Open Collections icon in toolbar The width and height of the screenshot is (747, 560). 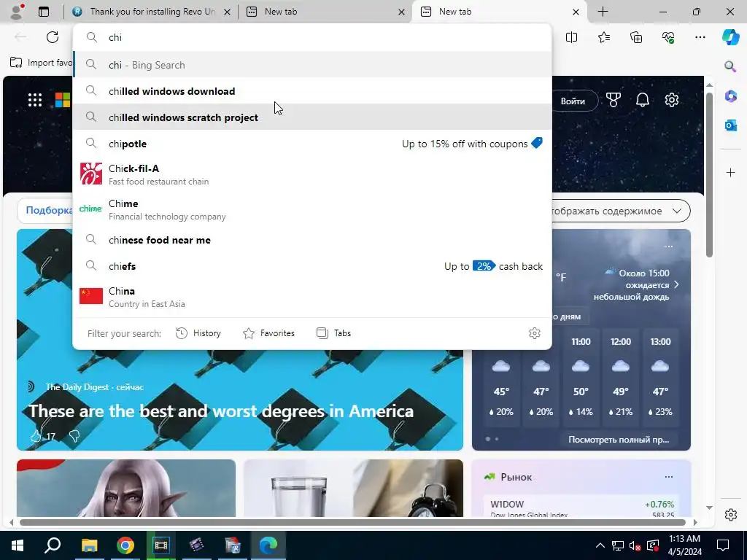[x=636, y=37]
